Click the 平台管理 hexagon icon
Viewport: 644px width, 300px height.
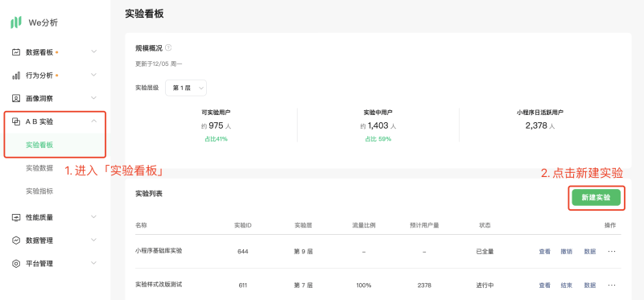pos(16,264)
